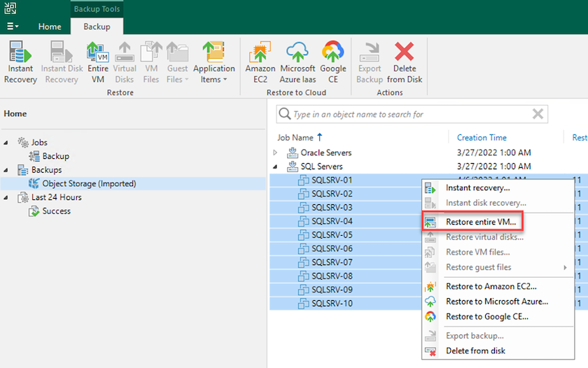Open the main hamburger menu
The width and height of the screenshot is (588, 368).
click(x=13, y=27)
